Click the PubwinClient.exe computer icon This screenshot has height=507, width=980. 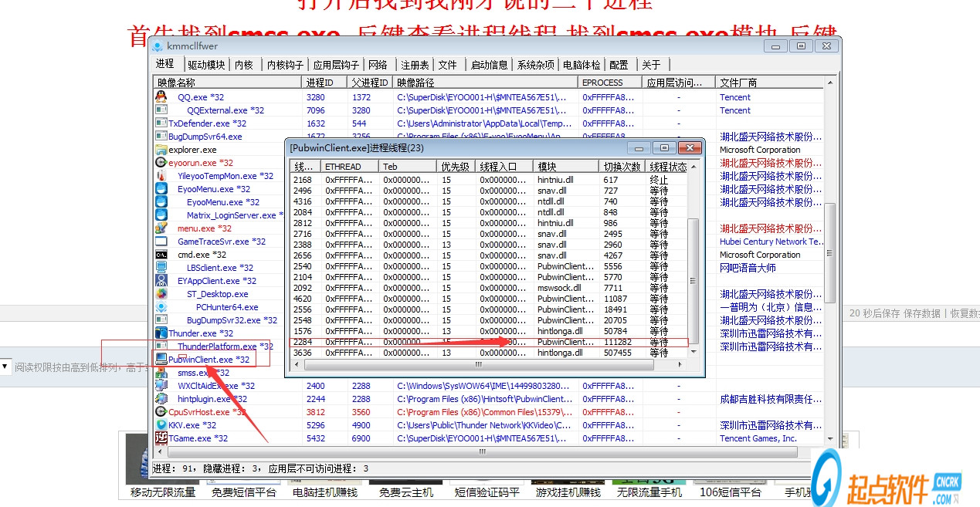pos(161,360)
